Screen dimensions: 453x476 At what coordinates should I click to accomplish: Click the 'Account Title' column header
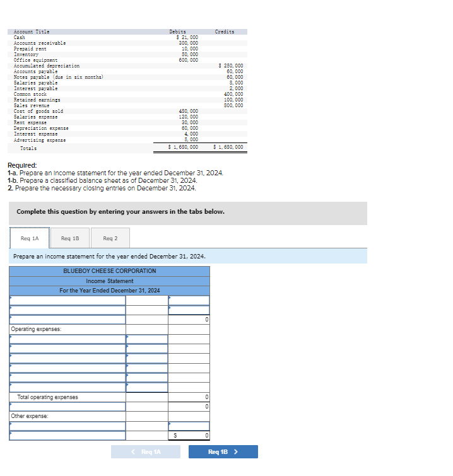click(x=32, y=32)
